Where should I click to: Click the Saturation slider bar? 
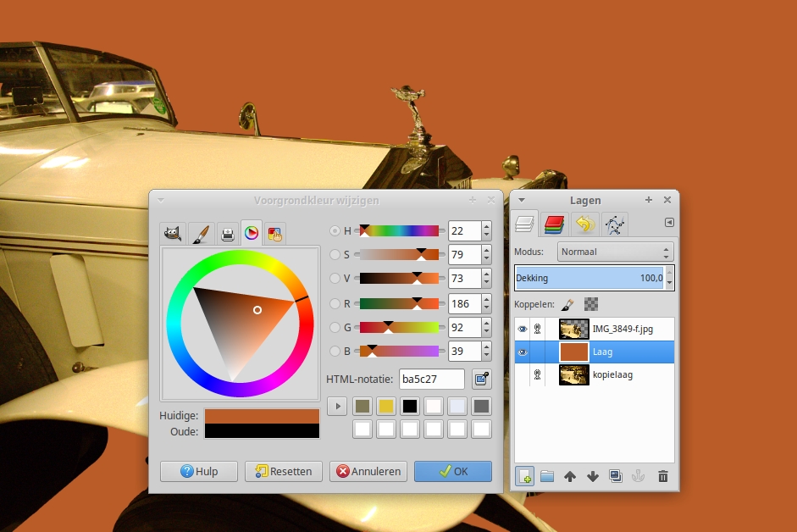(x=400, y=254)
